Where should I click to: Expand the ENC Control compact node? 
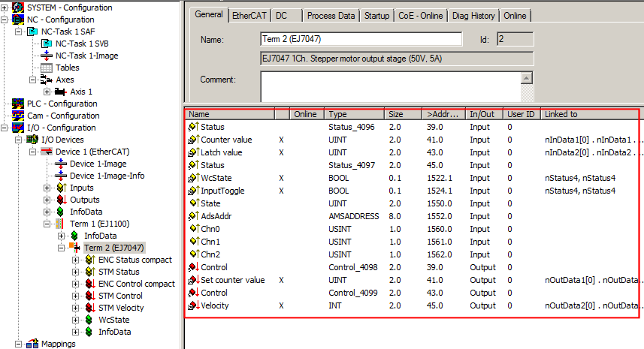76,284
